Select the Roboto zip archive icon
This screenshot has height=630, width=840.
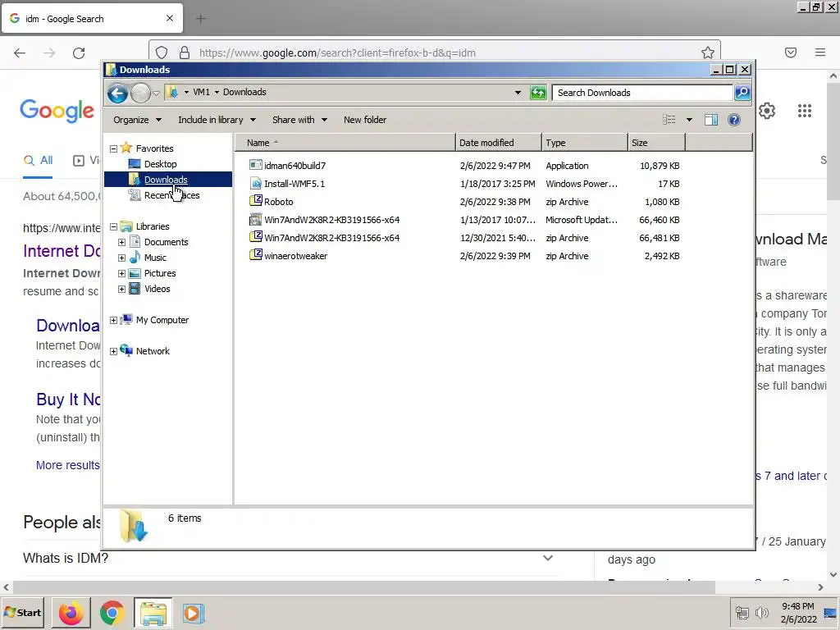tap(256, 201)
